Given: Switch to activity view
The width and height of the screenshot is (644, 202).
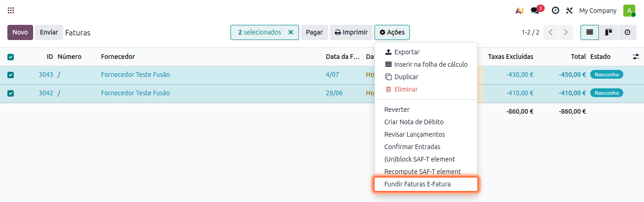Looking at the screenshot, I should (x=627, y=33).
